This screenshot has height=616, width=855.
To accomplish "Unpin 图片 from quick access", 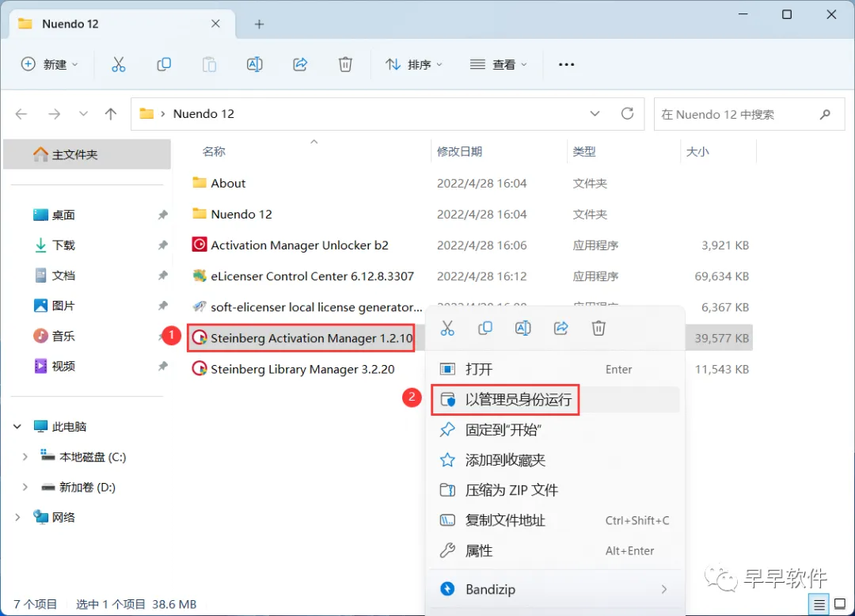I will (162, 306).
